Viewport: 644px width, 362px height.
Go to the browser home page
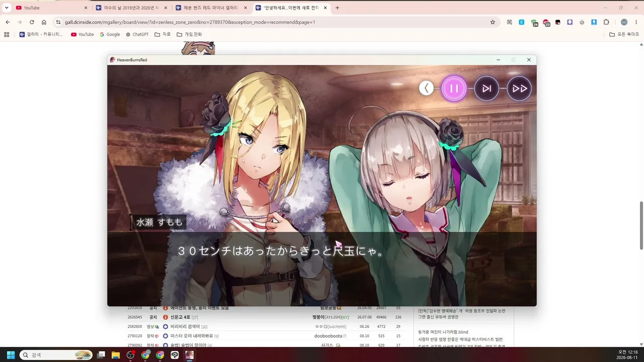click(x=44, y=22)
